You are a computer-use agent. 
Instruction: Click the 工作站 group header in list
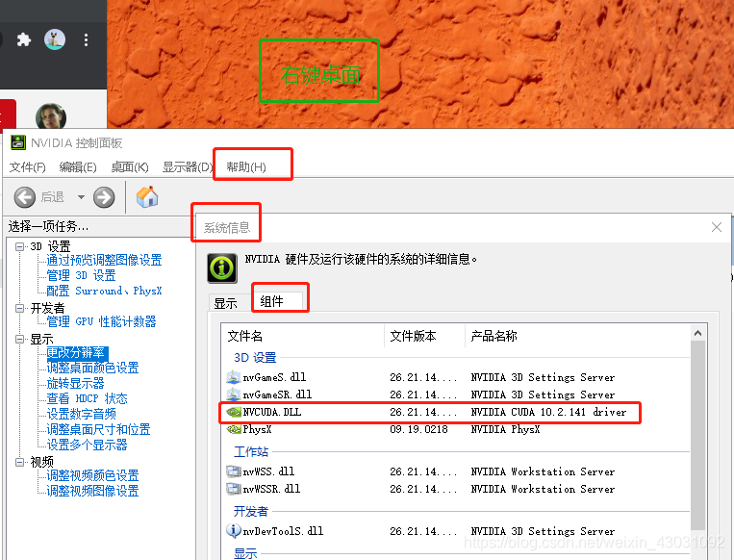pyautogui.click(x=251, y=452)
